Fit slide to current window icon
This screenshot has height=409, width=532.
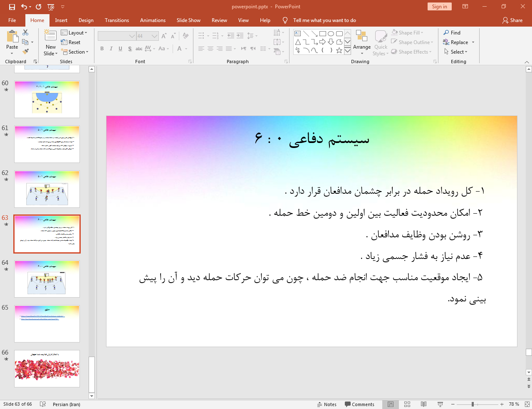[x=527, y=404]
